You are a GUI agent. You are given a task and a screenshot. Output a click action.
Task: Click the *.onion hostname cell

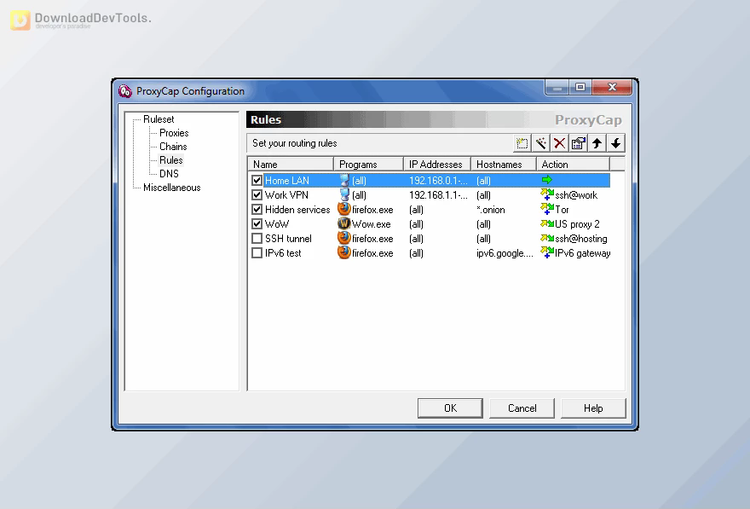point(491,210)
